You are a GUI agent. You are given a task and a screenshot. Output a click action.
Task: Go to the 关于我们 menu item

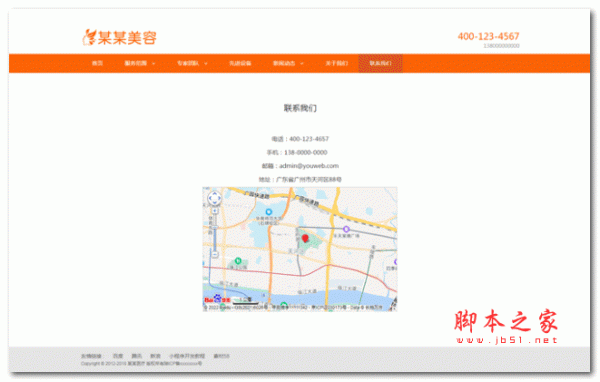[336, 63]
